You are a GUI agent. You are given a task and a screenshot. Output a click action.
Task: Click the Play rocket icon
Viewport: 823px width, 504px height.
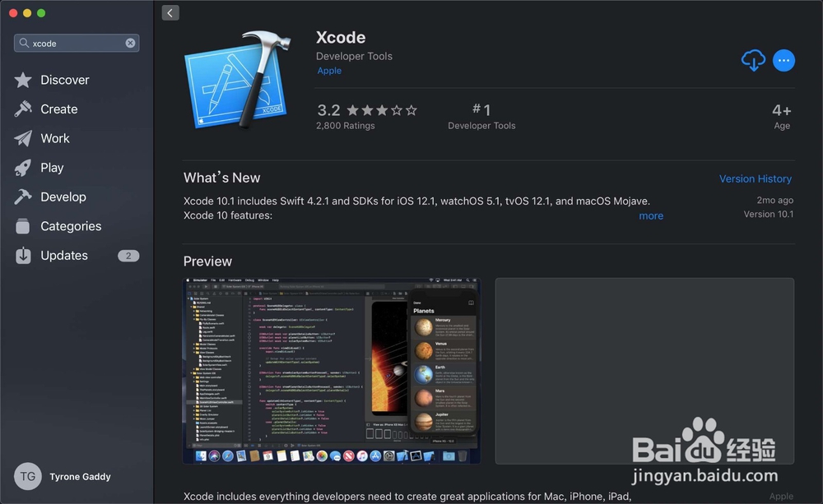coord(23,168)
